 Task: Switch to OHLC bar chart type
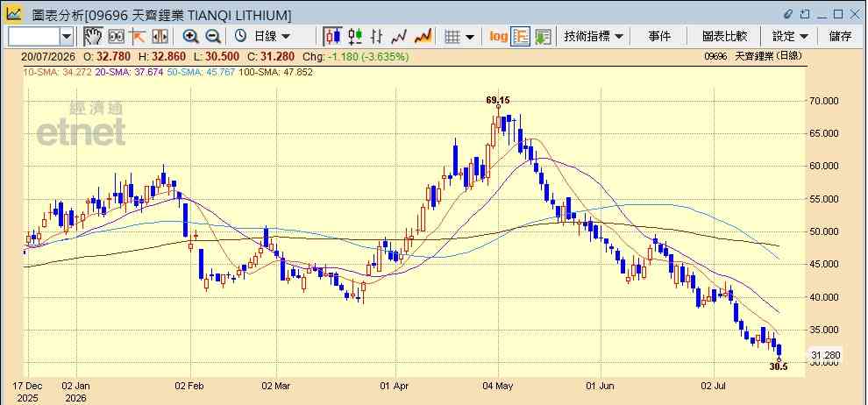(x=377, y=37)
